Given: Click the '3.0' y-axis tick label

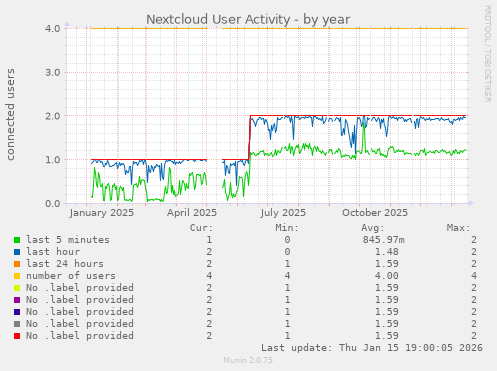Looking at the screenshot, I should 53,72.
